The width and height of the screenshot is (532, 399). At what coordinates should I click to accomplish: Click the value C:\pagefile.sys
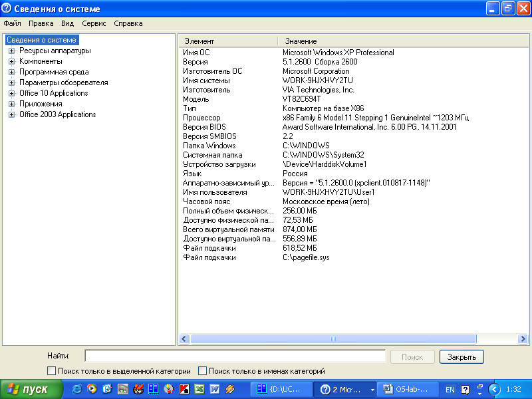(306, 257)
